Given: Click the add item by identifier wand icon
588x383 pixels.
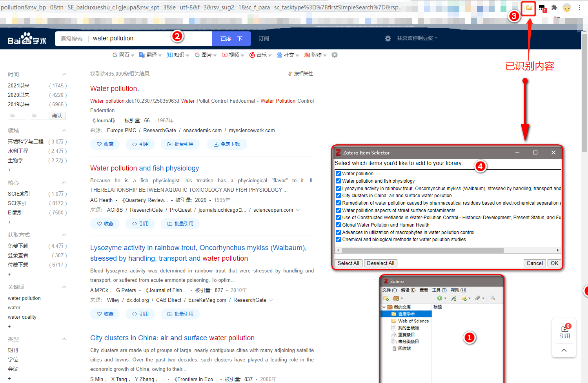Looking at the screenshot, I should (453, 298).
